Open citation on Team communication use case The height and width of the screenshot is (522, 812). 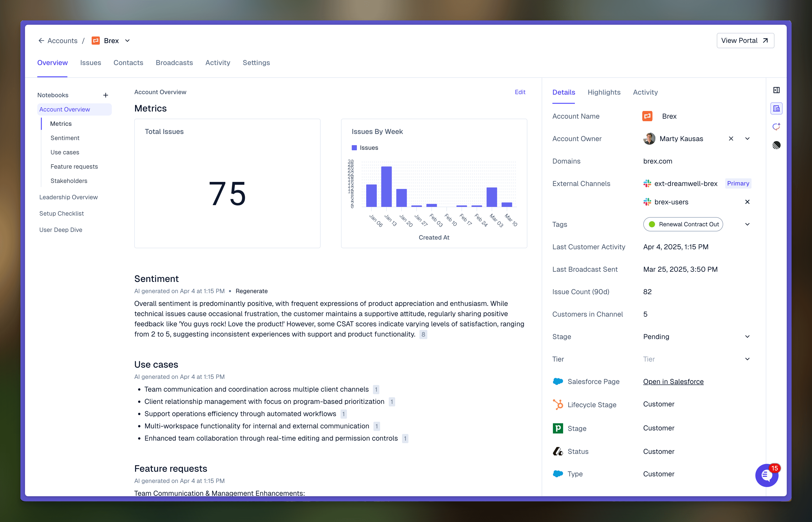(376, 390)
